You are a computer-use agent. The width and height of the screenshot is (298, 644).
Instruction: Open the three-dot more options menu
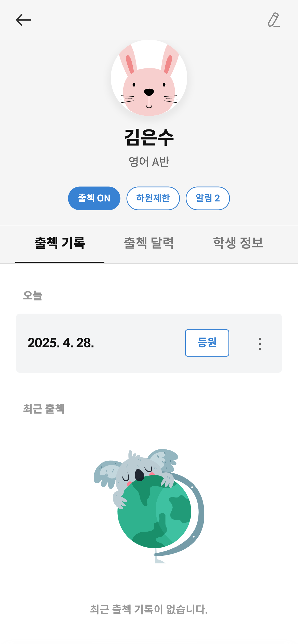pos(260,344)
